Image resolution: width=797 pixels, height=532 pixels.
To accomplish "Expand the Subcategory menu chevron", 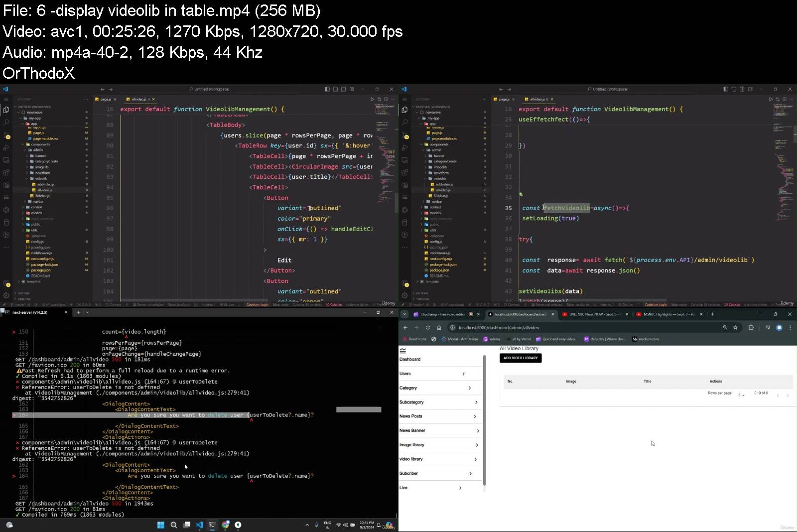I will [x=476, y=402].
